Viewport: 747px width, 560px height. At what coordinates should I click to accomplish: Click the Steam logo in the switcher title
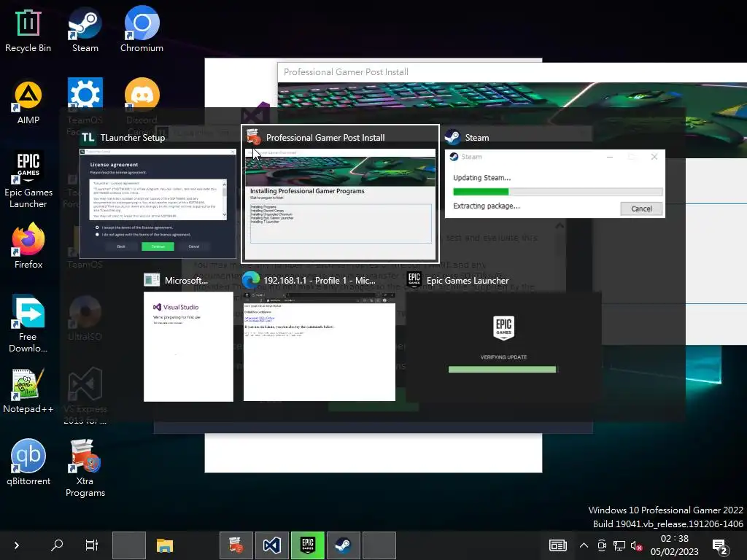click(x=452, y=137)
